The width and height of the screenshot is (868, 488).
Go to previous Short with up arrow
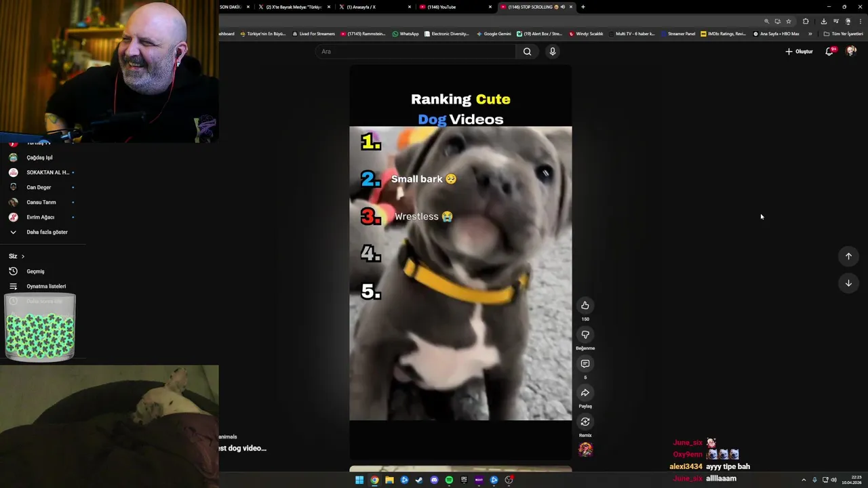(x=848, y=256)
